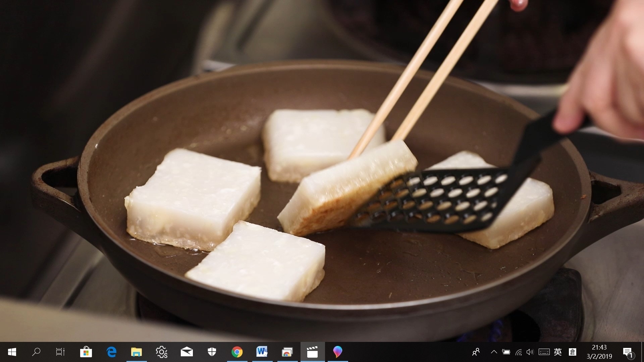
Task: Toggle the 英 input language indicator
Action: coord(558,352)
